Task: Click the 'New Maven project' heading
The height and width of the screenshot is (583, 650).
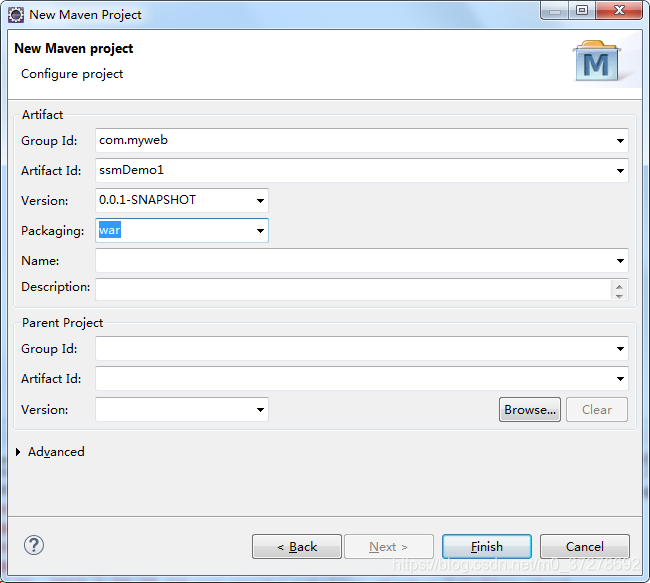Action: (x=74, y=49)
